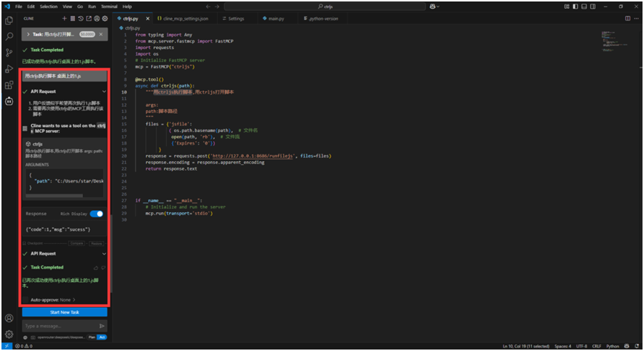Open the Run and Debug view
This screenshot has height=351, width=644.
(9, 69)
